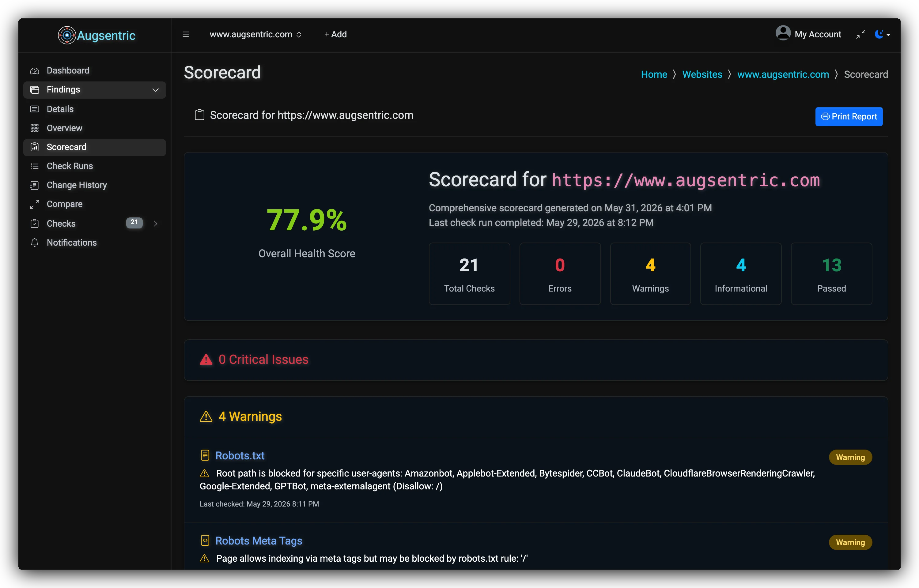Click the Print Report button
The image size is (919, 588).
pyautogui.click(x=849, y=116)
